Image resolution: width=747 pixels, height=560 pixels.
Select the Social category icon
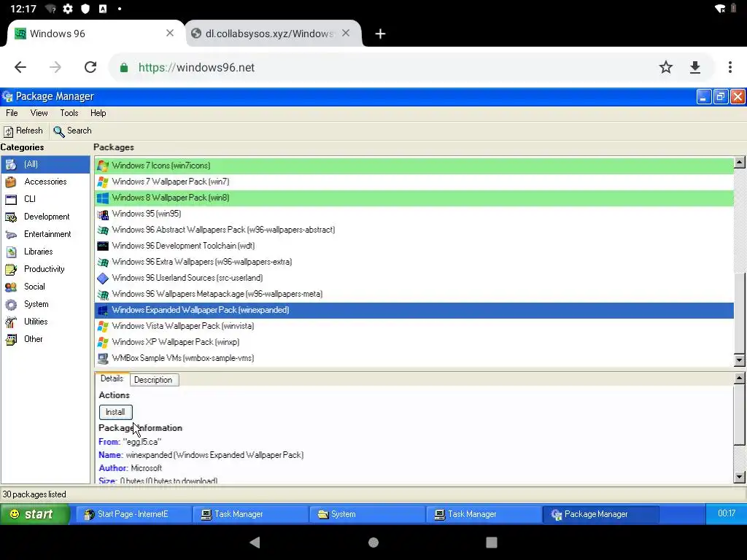tap(10, 287)
